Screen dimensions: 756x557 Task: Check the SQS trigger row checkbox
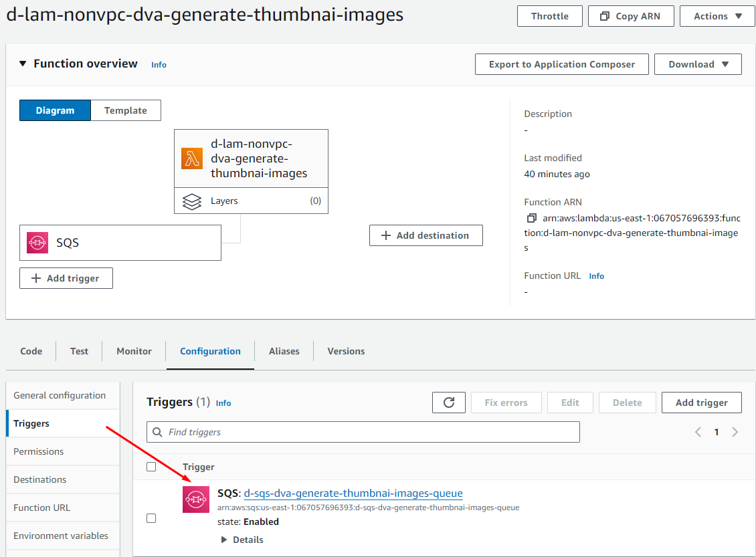click(151, 518)
